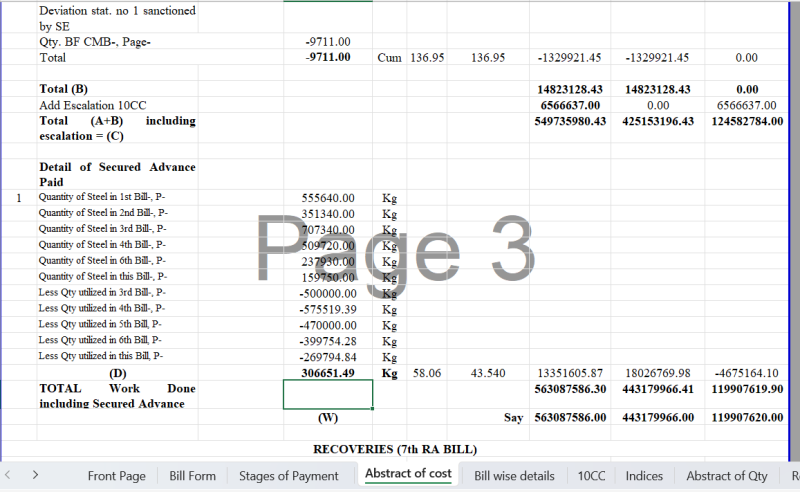This screenshot has width=800, height=492.
Task: Click the previous sheet navigation arrow
Action: click(10, 475)
